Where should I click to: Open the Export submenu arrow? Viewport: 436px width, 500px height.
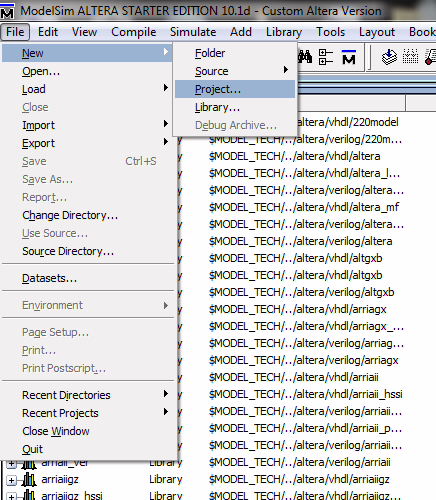166,142
